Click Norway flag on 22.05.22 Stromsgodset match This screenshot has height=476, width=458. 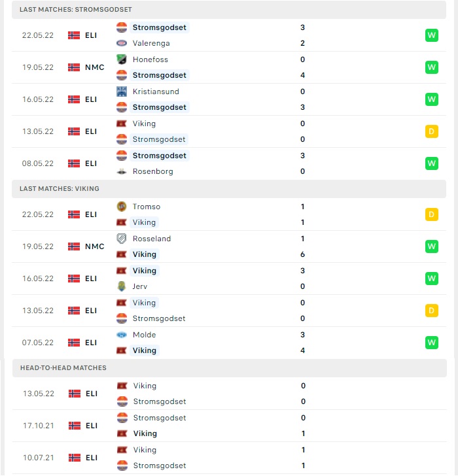(x=74, y=35)
